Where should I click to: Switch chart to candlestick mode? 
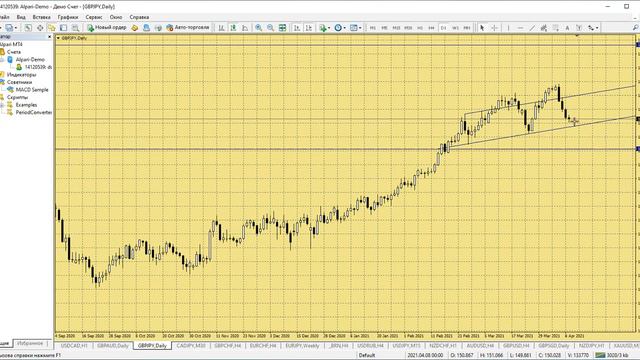coord(233,28)
